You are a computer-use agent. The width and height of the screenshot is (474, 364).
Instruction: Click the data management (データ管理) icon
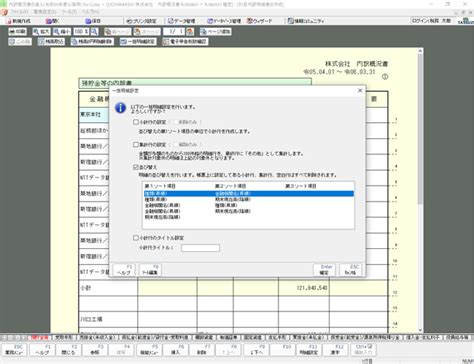[x=171, y=21]
